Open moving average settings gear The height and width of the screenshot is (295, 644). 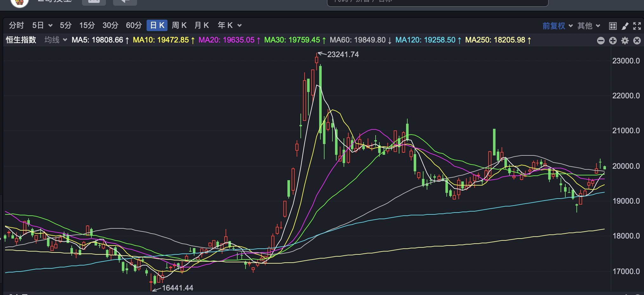(625, 41)
